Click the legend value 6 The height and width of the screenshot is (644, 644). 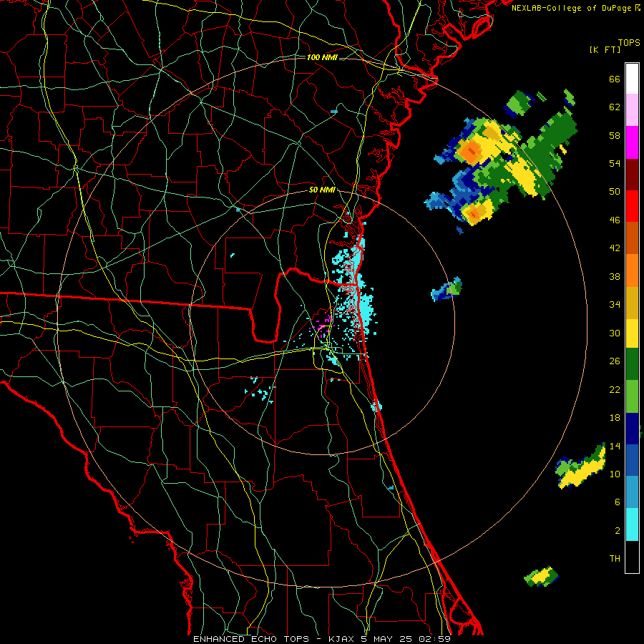(x=618, y=502)
